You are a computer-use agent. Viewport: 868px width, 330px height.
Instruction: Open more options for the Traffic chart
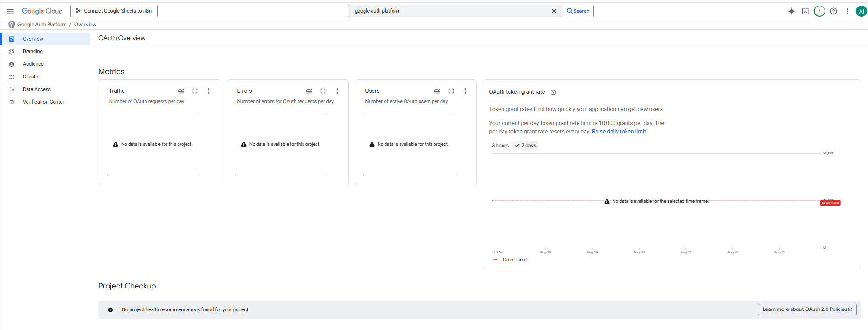click(x=209, y=91)
